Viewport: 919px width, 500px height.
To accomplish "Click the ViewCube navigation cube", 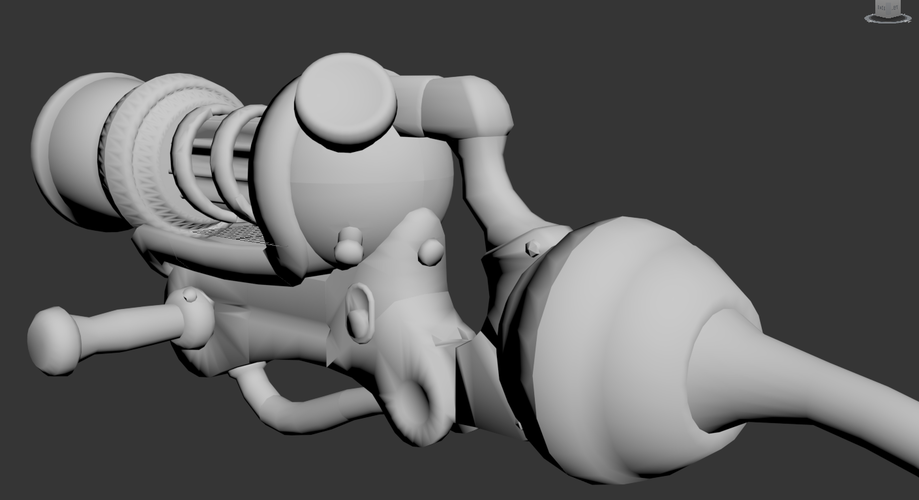I will [887, 7].
